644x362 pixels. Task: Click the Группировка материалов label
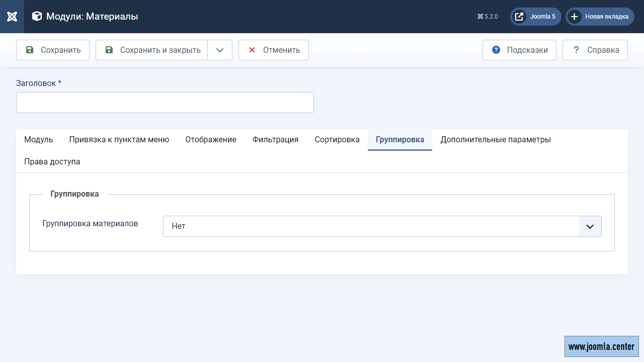[91, 223]
